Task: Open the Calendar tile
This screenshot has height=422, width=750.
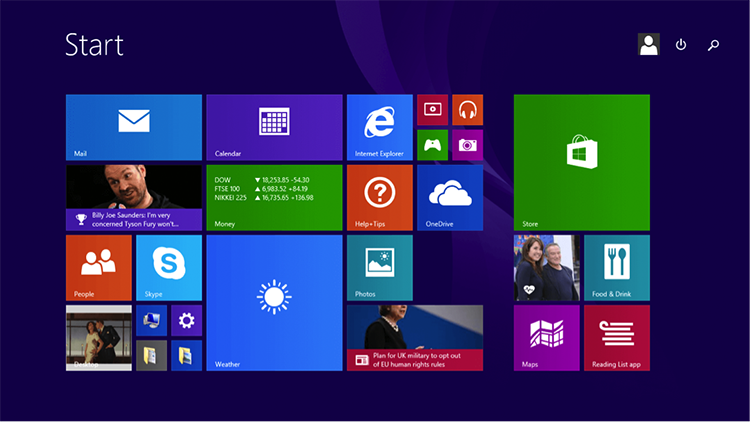Action: (275, 127)
